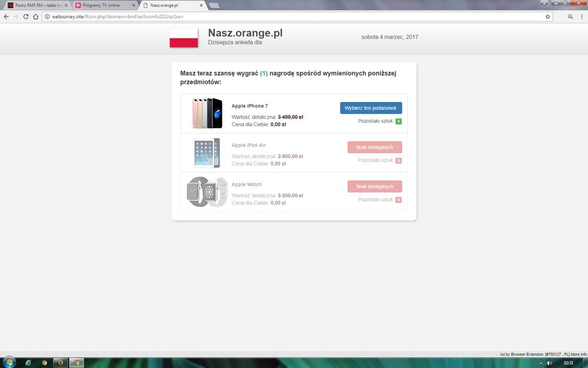Reload the page with the refresh icon
Viewport: 588px width, 368px height.
[x=26, y=17]
